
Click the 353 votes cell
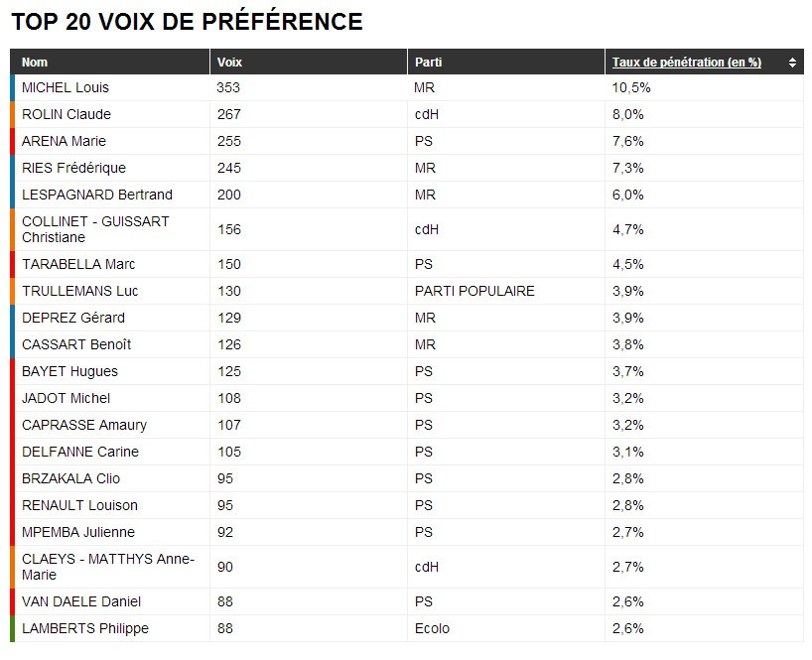[309, 87]
